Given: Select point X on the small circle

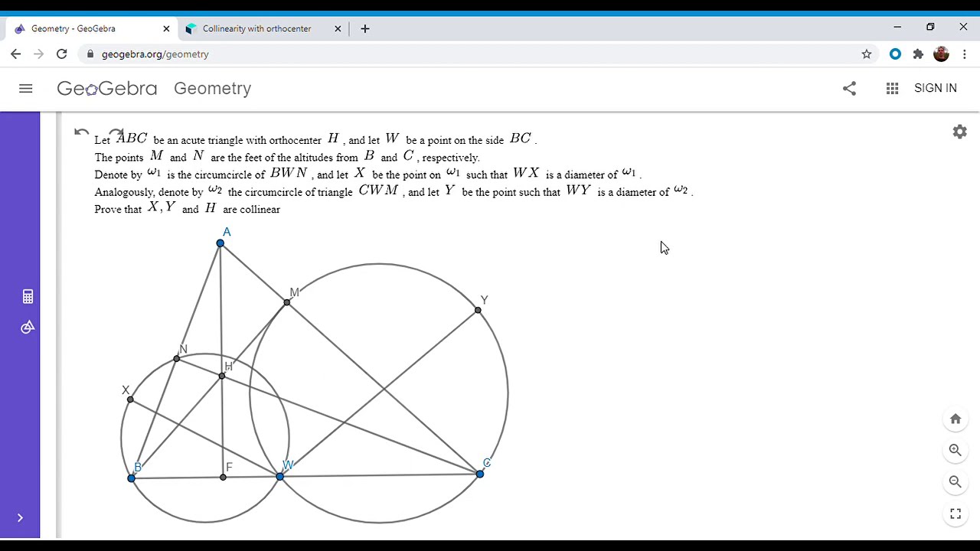Looking at the screenshot, I should 130,399.
